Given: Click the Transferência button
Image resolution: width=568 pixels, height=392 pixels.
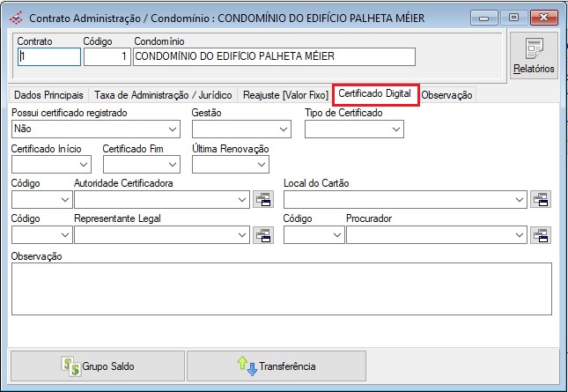Looking at the screenshot, I should (277, 366).
